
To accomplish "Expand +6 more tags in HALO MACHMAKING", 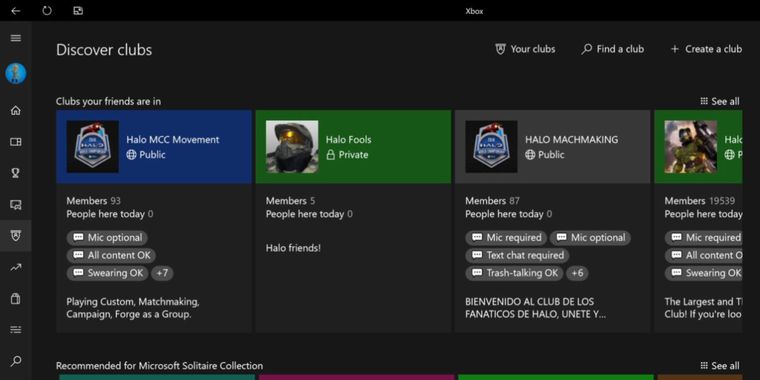I will click(x=577, y=273).
